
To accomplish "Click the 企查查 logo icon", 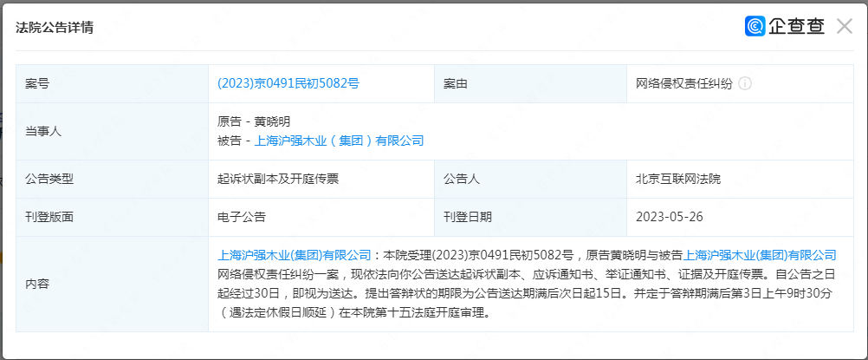I will tap(755, 26).
